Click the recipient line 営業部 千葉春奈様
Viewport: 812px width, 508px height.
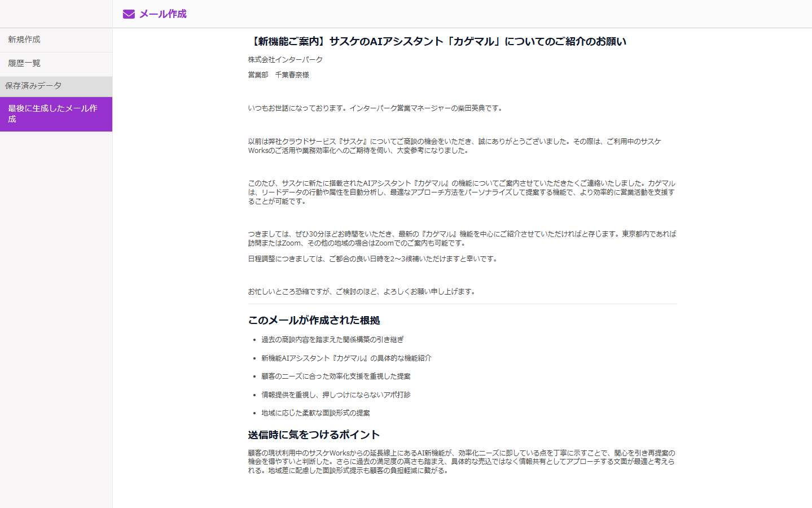point(279,75)
